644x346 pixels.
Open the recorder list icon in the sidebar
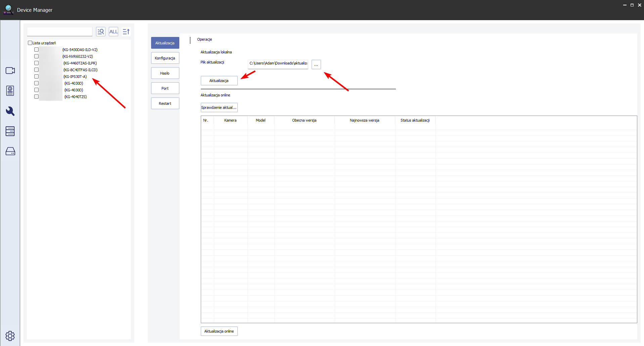point(10,131)
